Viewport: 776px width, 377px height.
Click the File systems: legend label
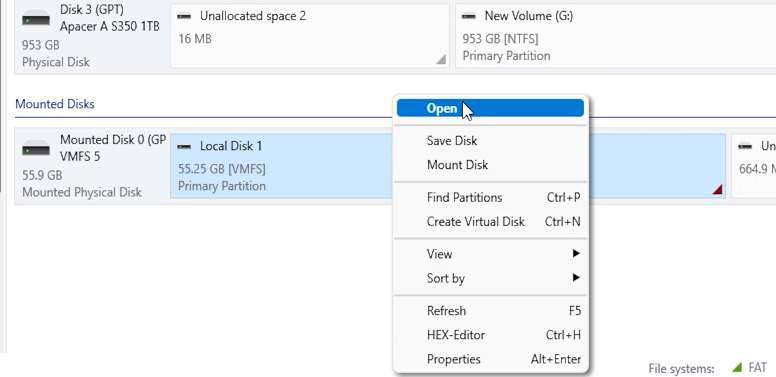[x=681, y=369]
